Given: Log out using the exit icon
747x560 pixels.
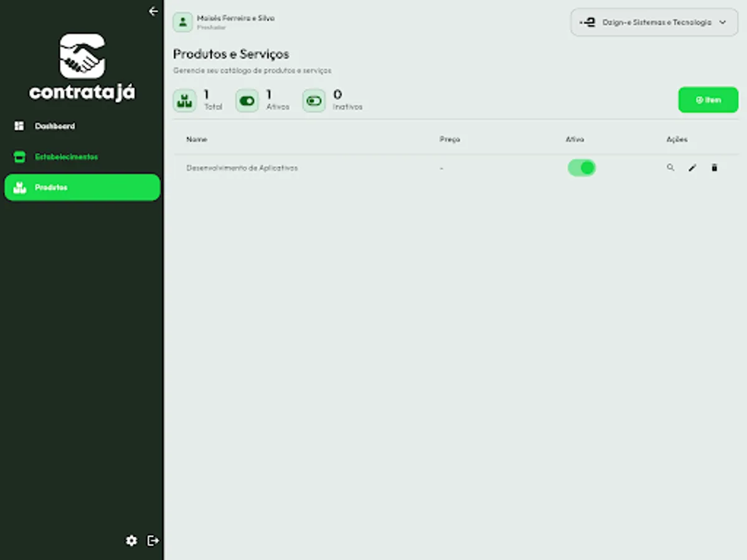Looking at the screenshot, I should tap(153, 541).
